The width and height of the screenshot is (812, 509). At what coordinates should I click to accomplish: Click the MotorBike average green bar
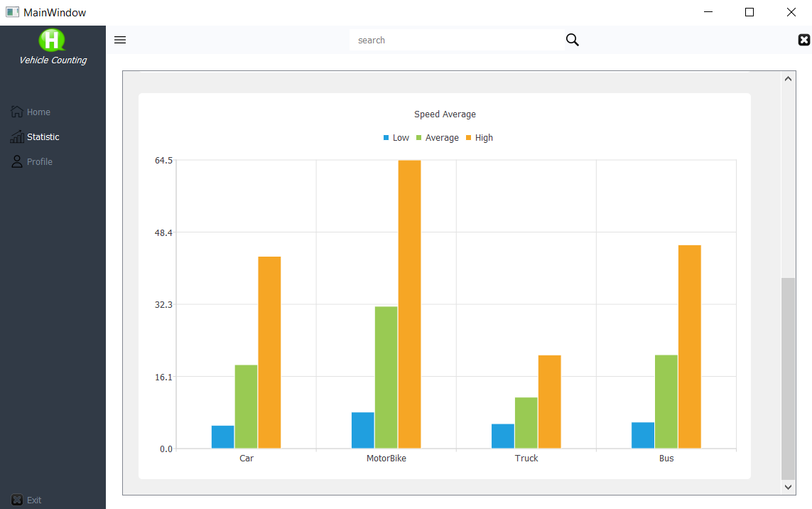386,377
